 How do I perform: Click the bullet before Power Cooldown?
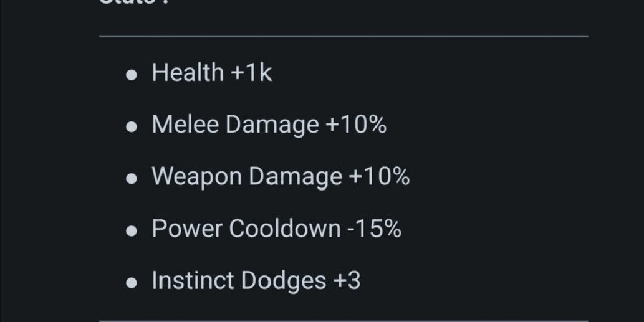point(132,231)
